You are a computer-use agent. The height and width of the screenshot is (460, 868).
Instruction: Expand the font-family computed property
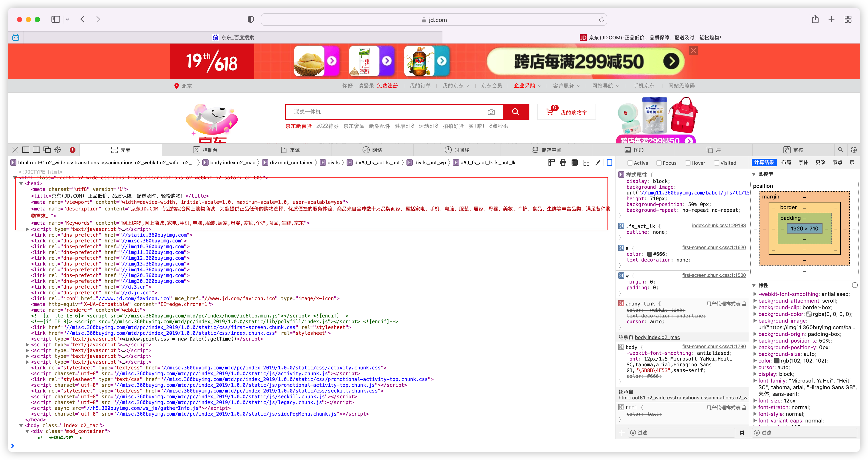[755, 381]
